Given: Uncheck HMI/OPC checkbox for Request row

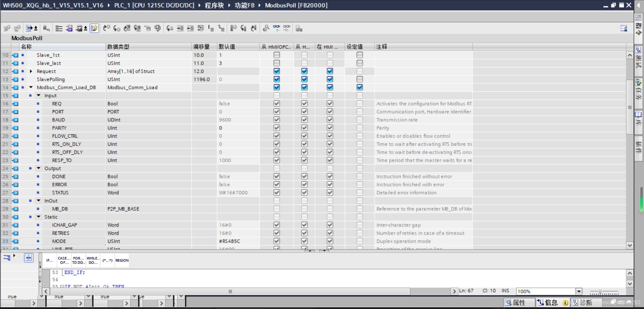Looking at the screenshot, I should [x=277, y=71].
